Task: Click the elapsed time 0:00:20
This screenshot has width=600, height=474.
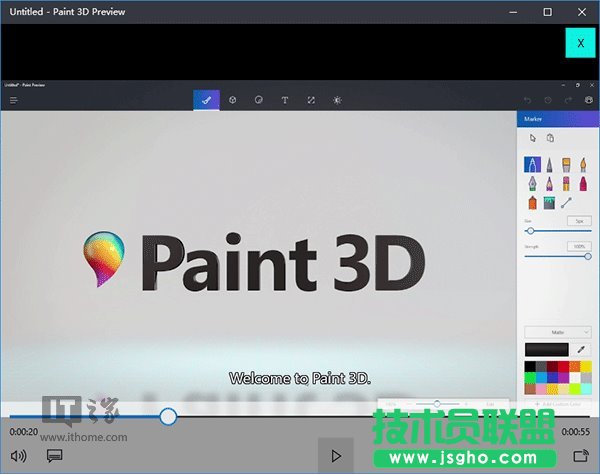Action: point(23,432)
